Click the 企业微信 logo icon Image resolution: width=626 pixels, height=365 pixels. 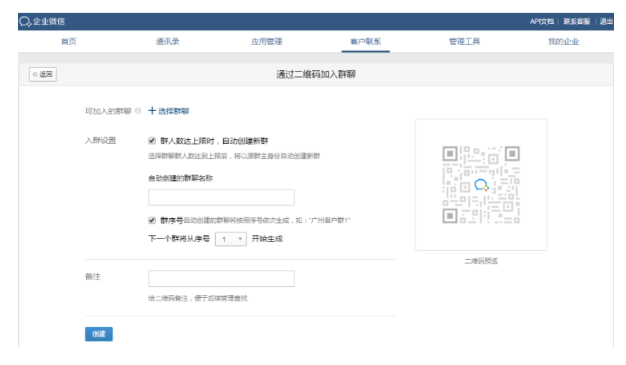tap(25, 22)
